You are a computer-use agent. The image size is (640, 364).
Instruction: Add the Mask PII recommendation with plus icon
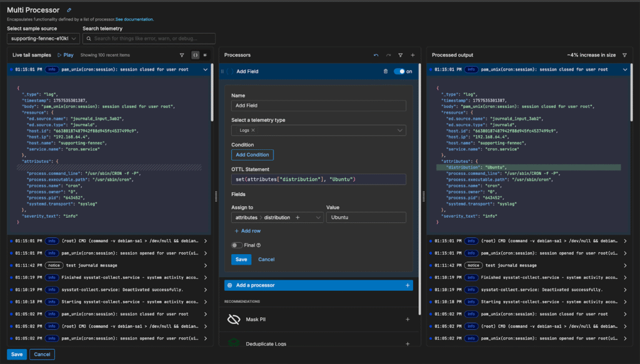[x=407, y=319]
